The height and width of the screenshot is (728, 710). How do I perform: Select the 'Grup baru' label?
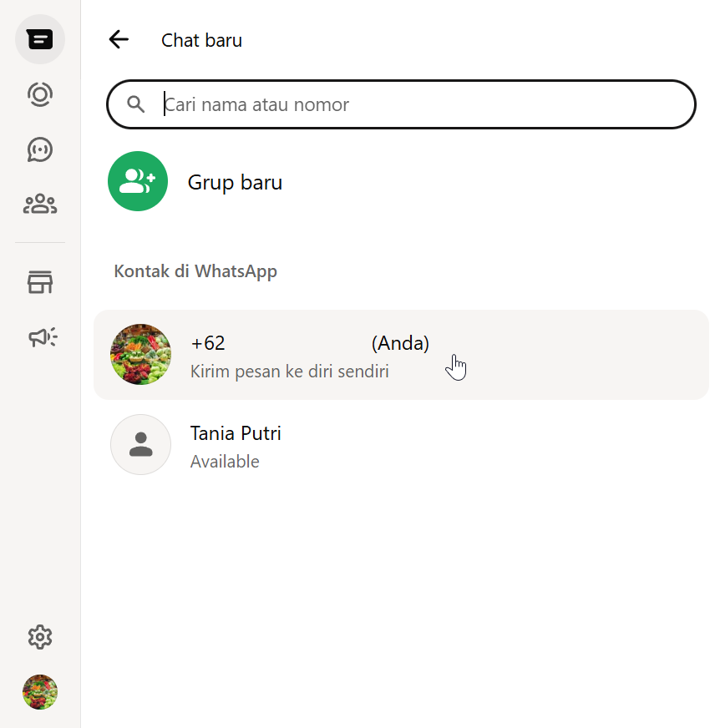(x=235, y=182)
